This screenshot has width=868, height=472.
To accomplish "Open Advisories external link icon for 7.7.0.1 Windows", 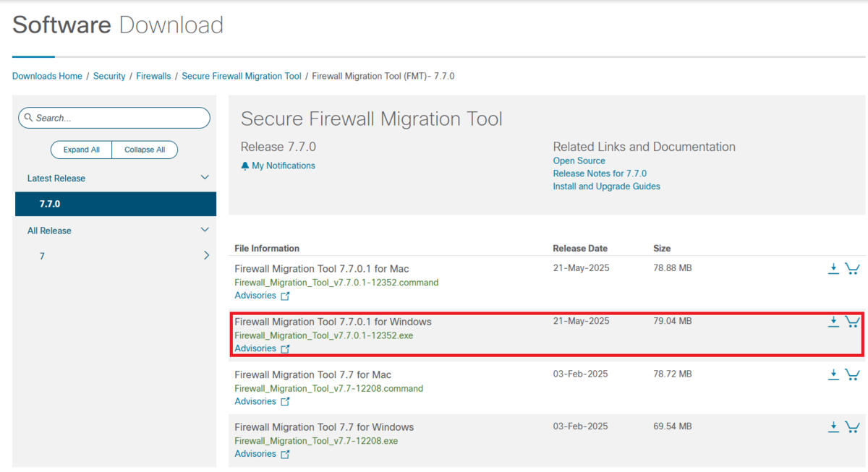I will 285,348.
